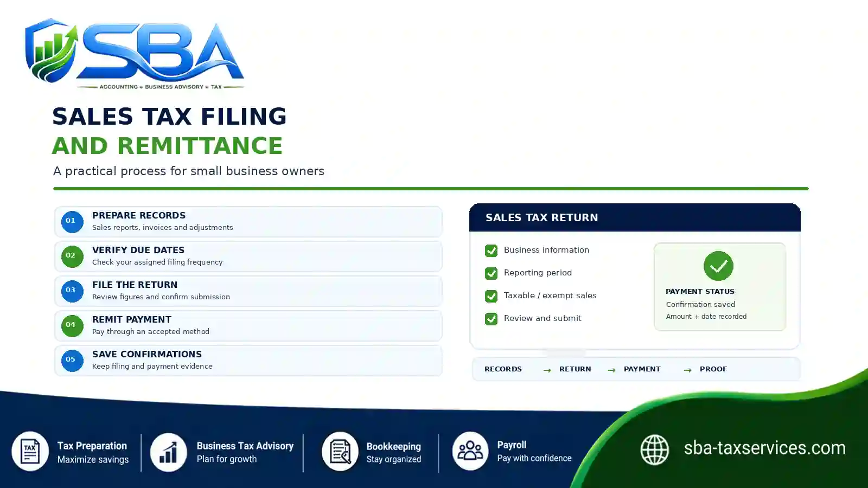868x488 pixels.
Task: Click the 01 step number circle
Action: click(72, 221)
